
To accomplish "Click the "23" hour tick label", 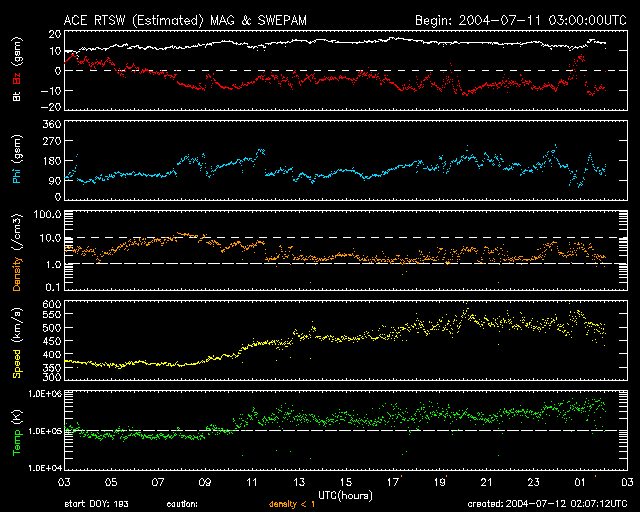I will coord(533,483).
